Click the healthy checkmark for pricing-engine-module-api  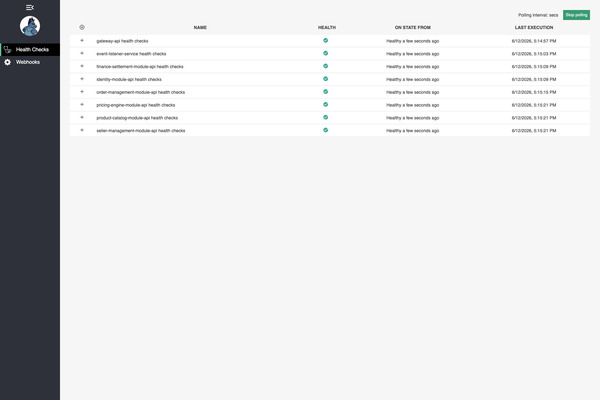(x=326, y=104)
